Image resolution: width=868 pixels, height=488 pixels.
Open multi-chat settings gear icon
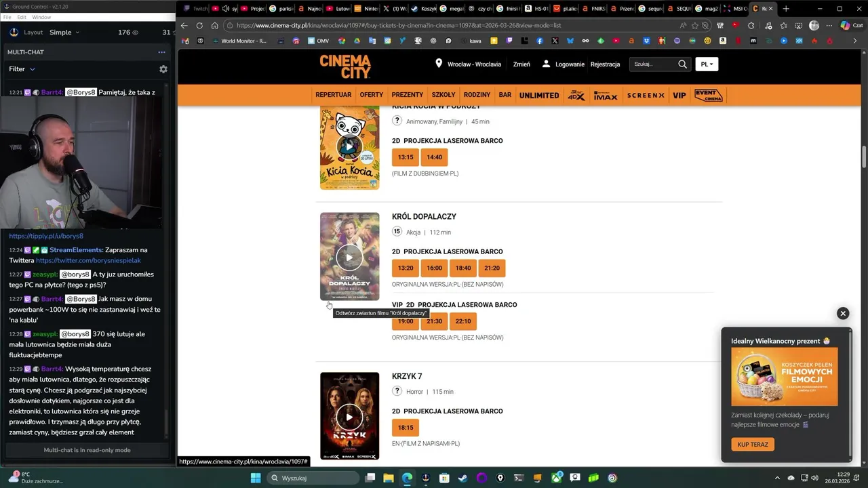163,69
